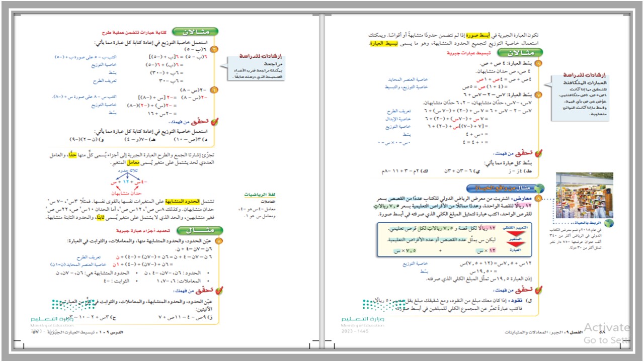Click page number ٥٨
Viewport: 644px width, 362px height.
coord(603,331)
